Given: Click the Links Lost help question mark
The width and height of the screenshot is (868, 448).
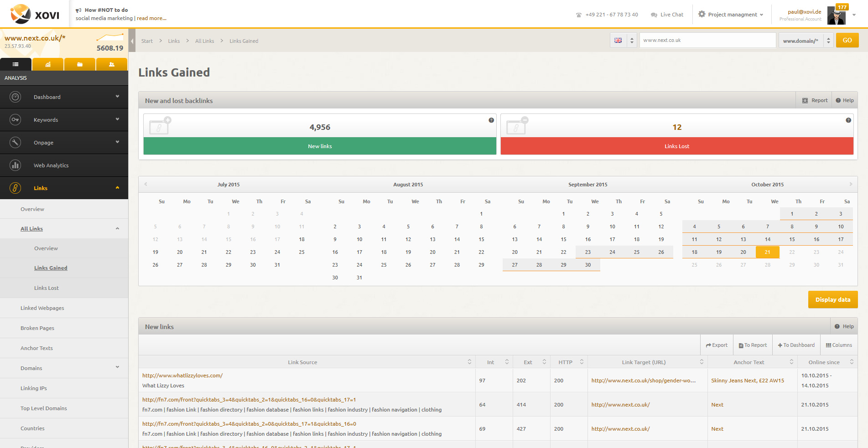Looking at the screenshot, I should pos(848,120).
